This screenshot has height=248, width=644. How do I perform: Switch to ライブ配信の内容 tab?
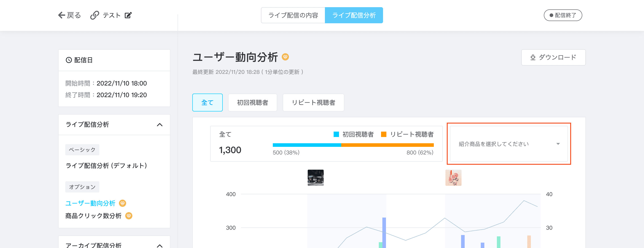293,15
